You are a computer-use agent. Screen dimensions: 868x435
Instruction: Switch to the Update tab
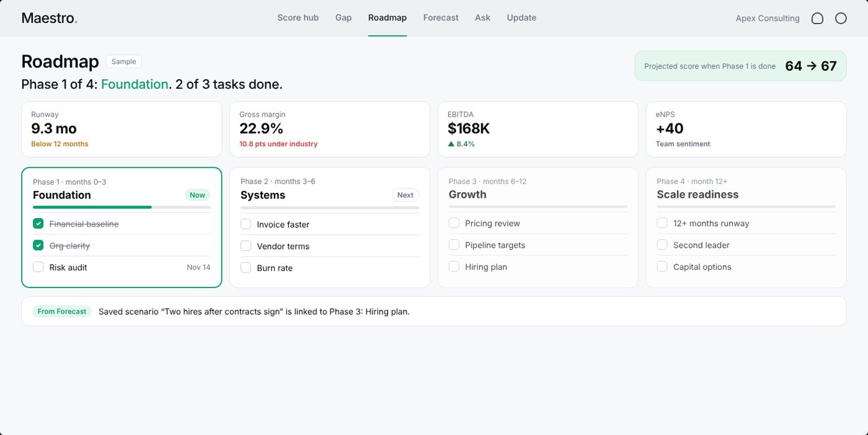[521, 17]
